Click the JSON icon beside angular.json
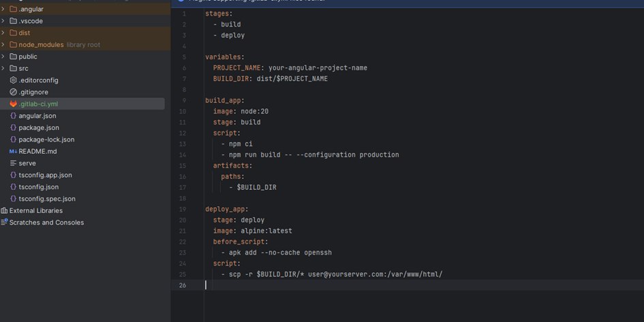This screenshot has height=322, width=644. point(13,116)
